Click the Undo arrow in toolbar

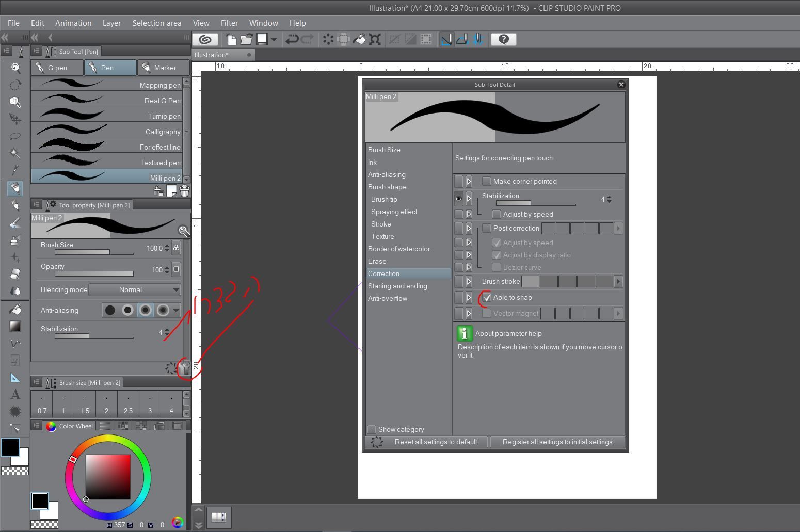tap(292, 39)
